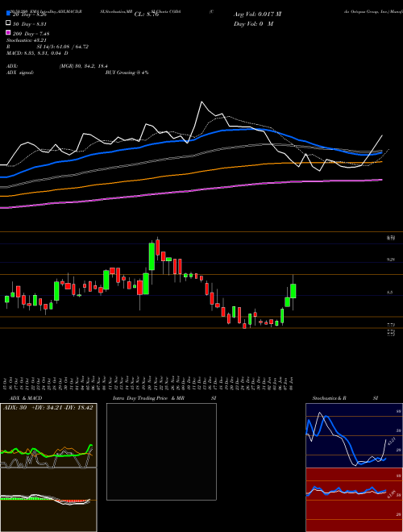
Task: Click the last green candlestick on the chart
Action: click(293, 291)
